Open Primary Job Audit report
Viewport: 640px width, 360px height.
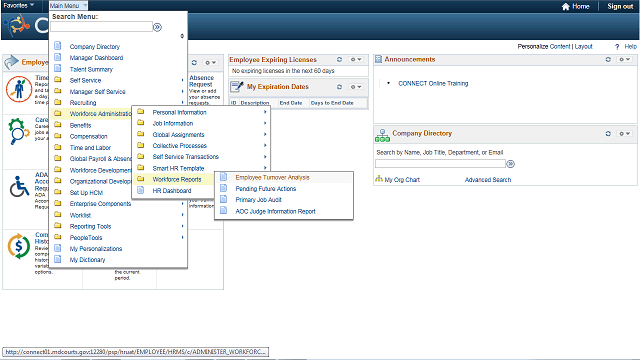258,200
